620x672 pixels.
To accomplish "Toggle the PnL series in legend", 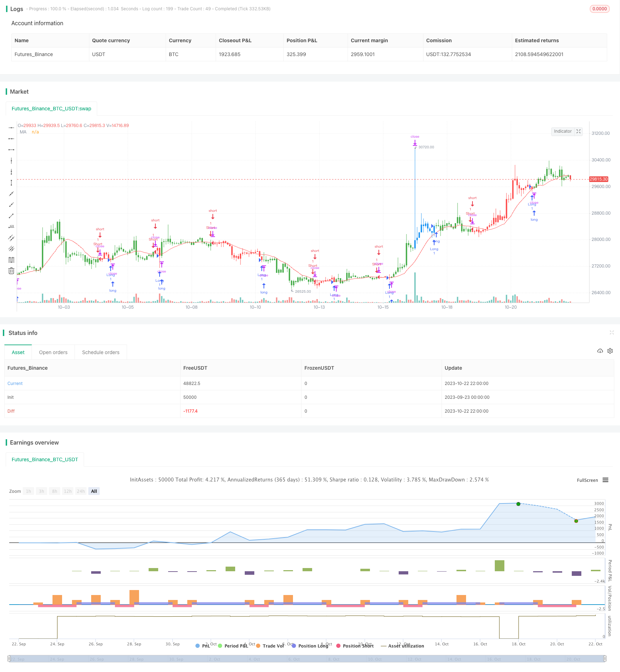I will click(203, 646).
